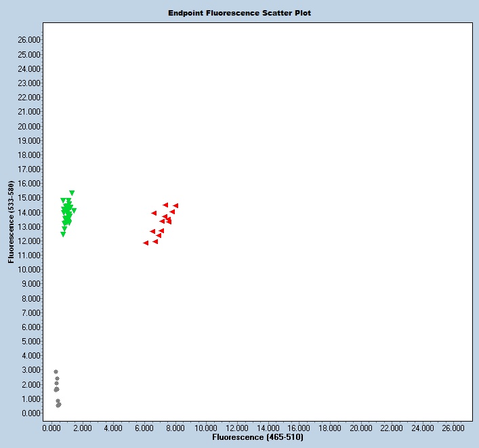Click the 8.000 tick on x-axis

tap(175, 428)
